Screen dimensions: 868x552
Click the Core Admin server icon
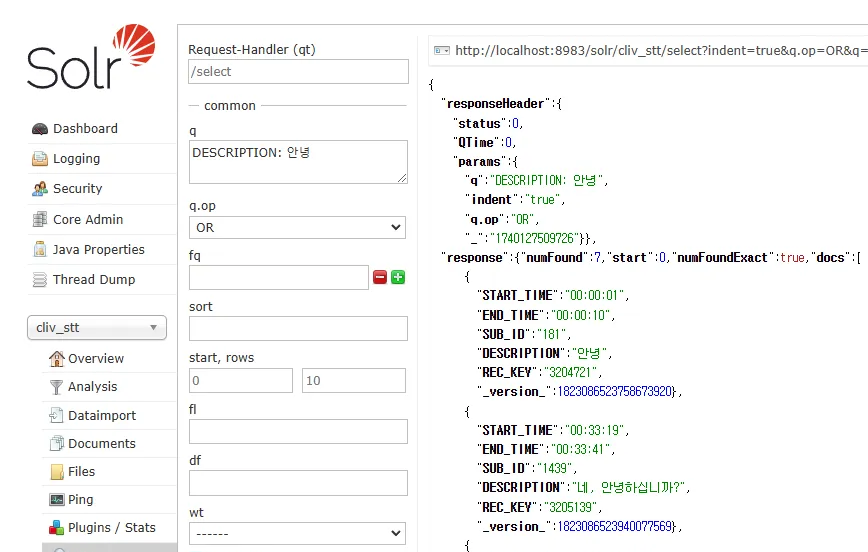[40, 219]
